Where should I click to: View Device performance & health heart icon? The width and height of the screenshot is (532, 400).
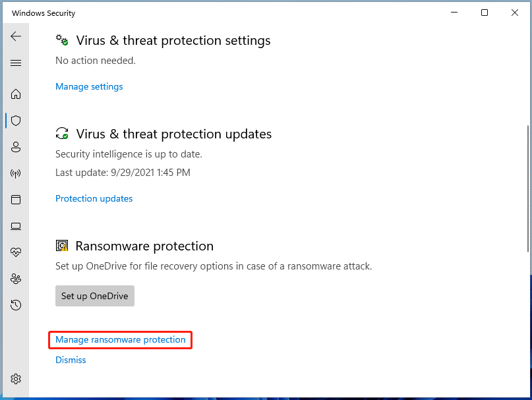click(x=16, y=252)
